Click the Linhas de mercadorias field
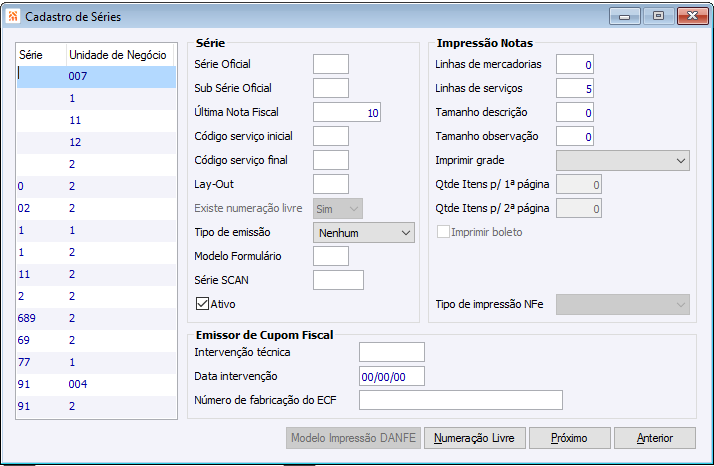 (575, 64)
